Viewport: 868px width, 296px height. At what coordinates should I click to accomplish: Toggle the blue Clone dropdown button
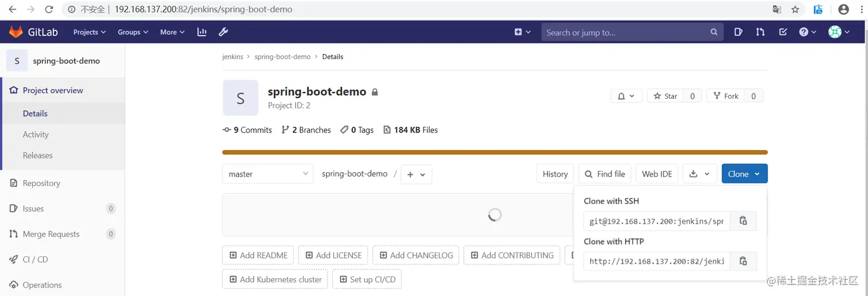click(x=744, y=174)
